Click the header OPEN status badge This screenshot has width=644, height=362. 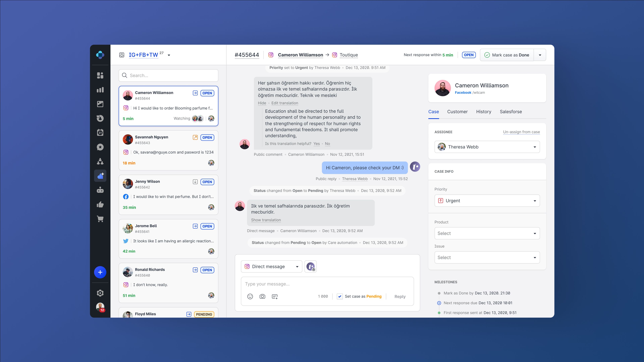coord(469,55)
